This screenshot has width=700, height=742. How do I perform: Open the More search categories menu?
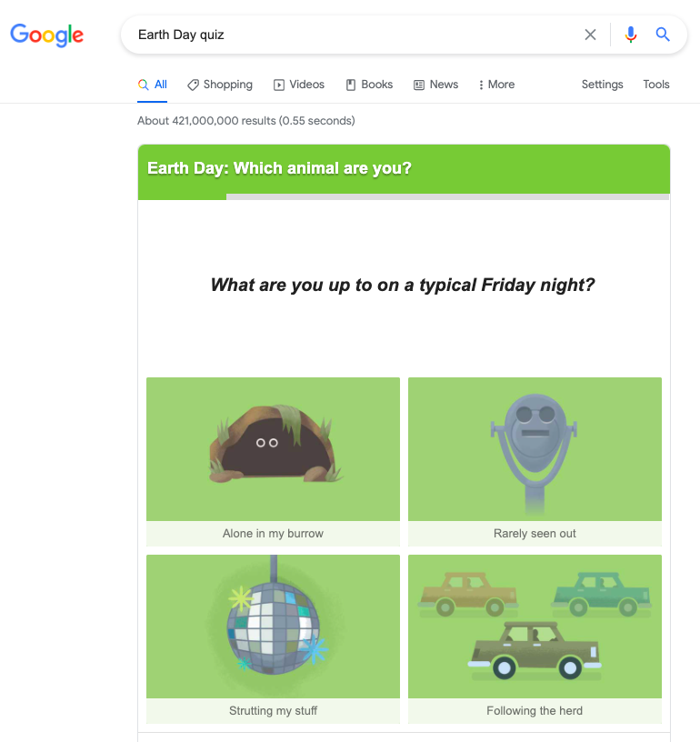coord(495,84)
